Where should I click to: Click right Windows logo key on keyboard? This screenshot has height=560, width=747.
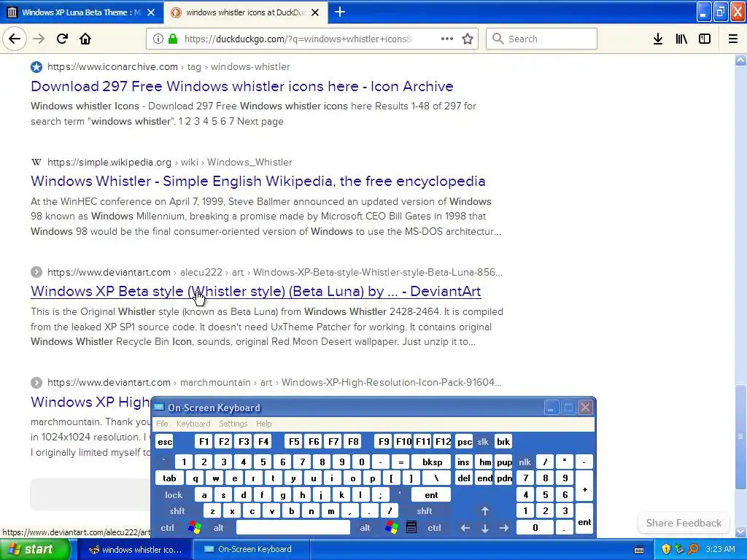coord(392,528)
